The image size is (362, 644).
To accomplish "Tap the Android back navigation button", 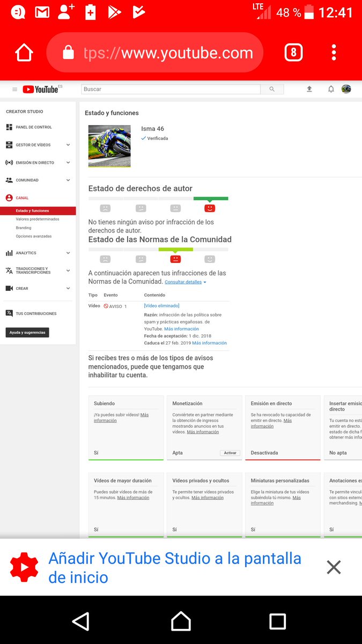I will pos(80,621).
